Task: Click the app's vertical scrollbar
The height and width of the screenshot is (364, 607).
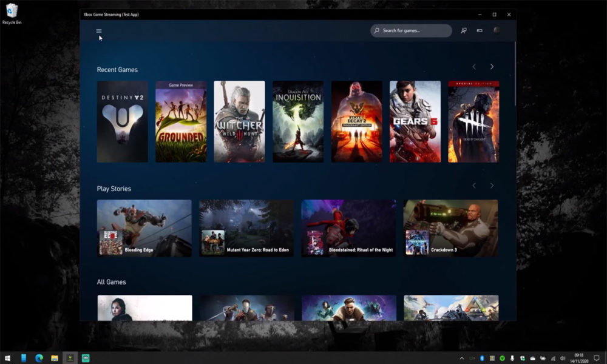Action: click(515, 73)
